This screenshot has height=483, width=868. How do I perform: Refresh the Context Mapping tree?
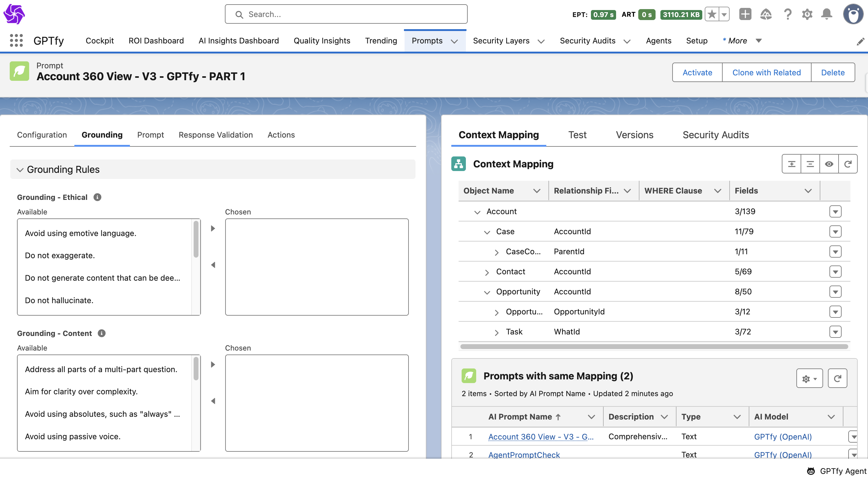tap(848, 164)
